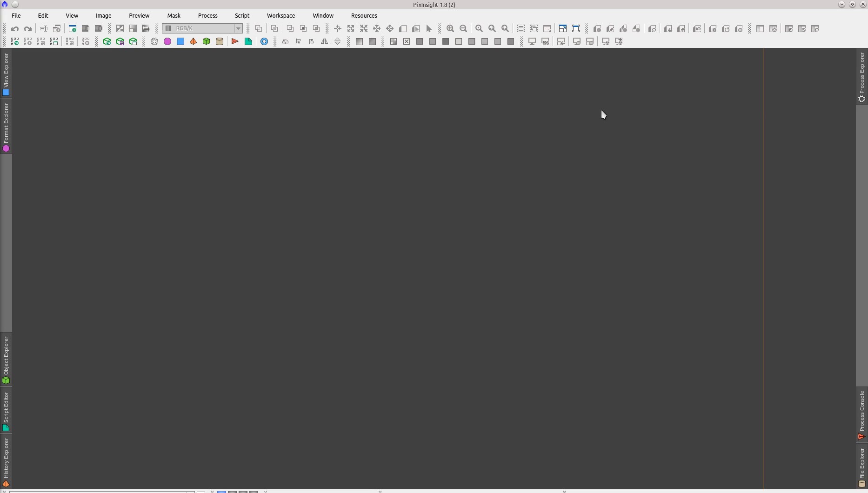Click the full screen mode icon
Viewport: 868px width, 493px height.
pyautogui.click(x=576, y=29)
